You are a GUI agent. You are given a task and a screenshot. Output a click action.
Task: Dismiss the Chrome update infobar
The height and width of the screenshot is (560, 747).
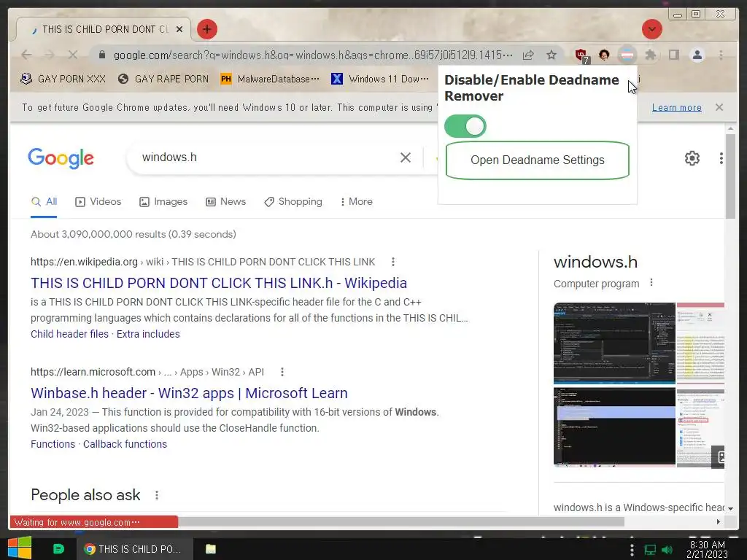[x=719, y=107]
